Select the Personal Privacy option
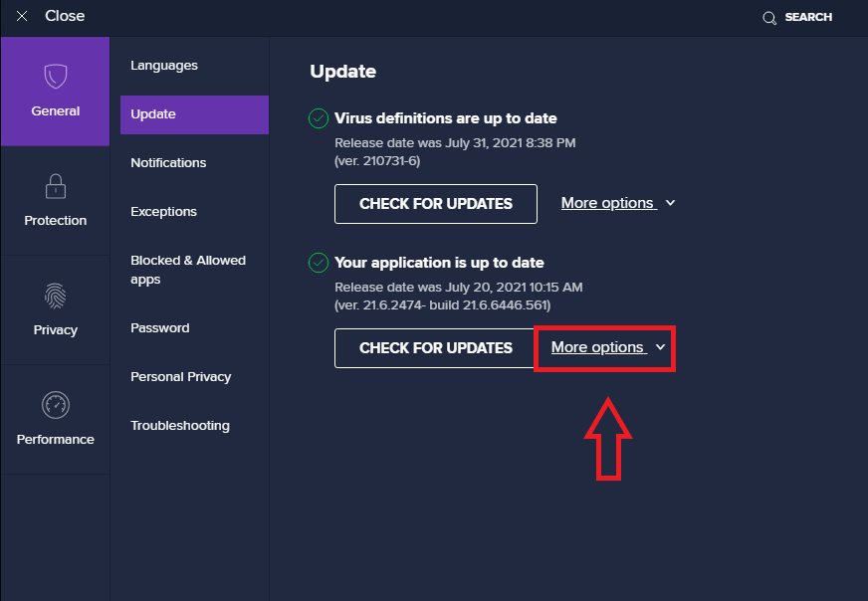Image resolution: width=868 pixels, height=601 pixels. point(180,376)
